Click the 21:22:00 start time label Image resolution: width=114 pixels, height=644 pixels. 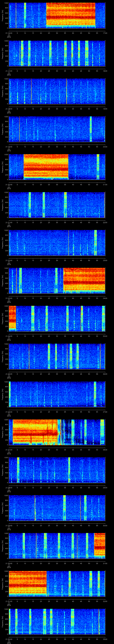click(9, 260)
